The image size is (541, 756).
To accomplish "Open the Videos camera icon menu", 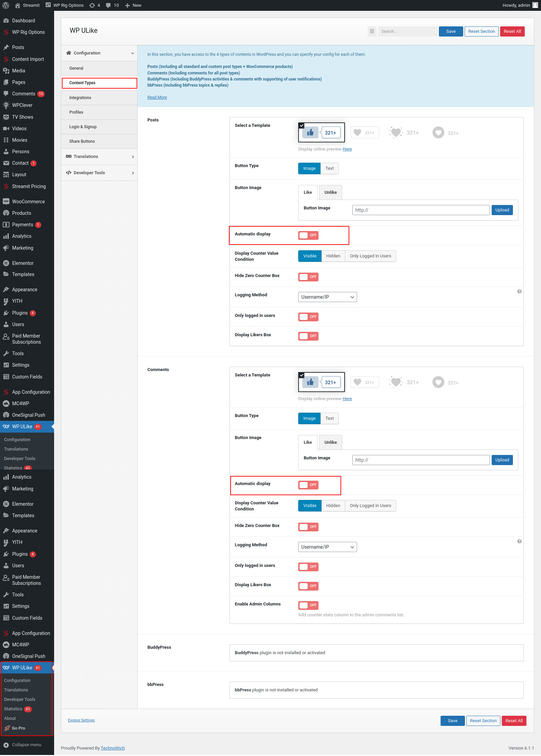I will [6, 129].
